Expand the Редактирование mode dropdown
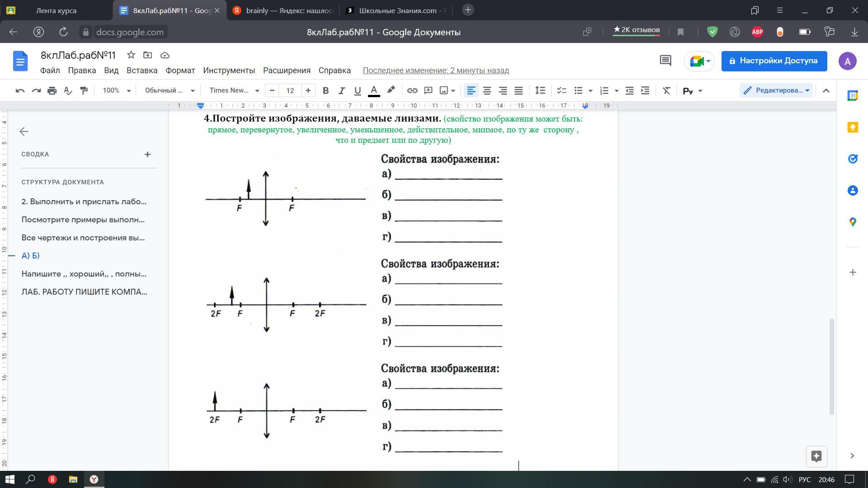Image resolution: width=868 pixels, height=488 pixels. click(776, 90)
